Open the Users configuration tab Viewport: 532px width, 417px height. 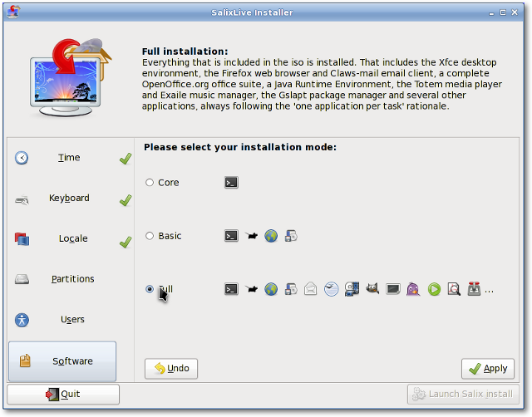(x=70, y=320)
